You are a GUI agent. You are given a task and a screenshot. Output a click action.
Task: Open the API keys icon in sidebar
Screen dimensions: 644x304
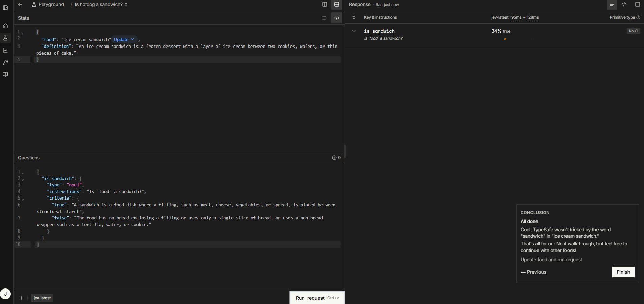tap(5, 62)
